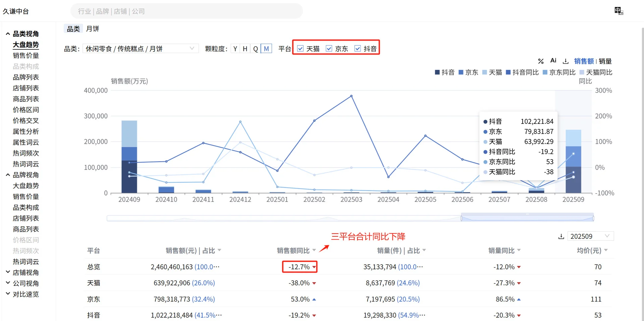Expand the 对比速览 sidebar section

8,294
